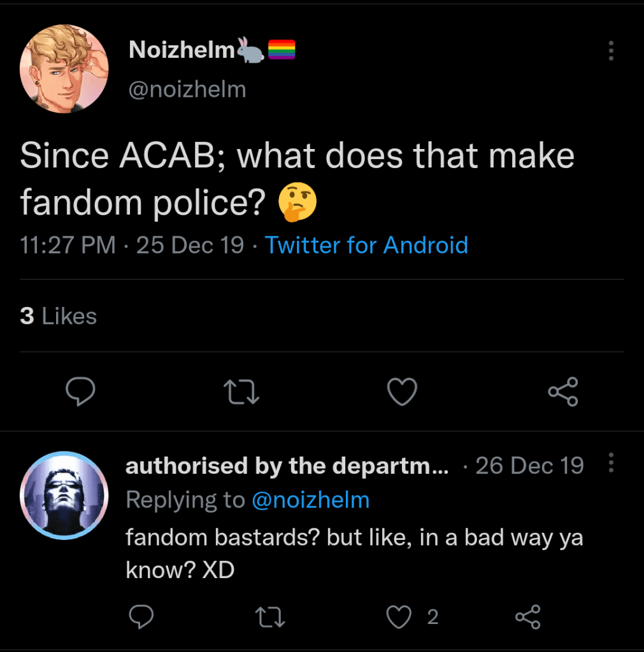Open the authorised by the departm... profile name

[x=287, y=466]
